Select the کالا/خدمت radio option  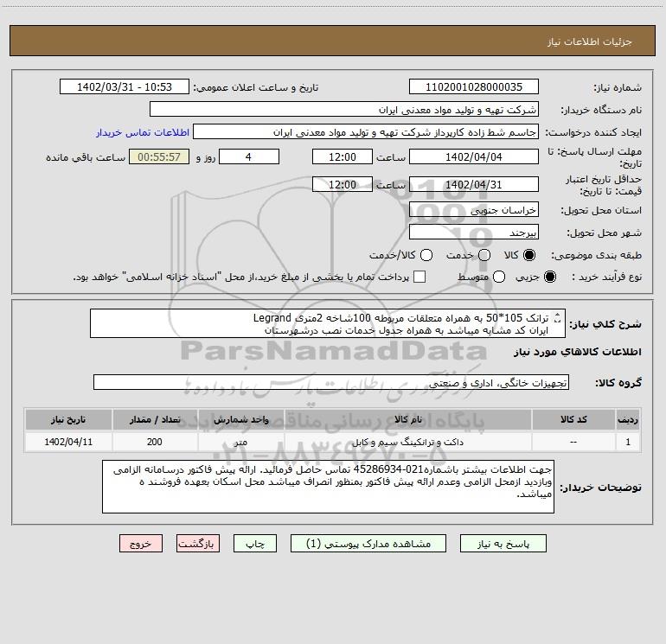tap(426, 255)
